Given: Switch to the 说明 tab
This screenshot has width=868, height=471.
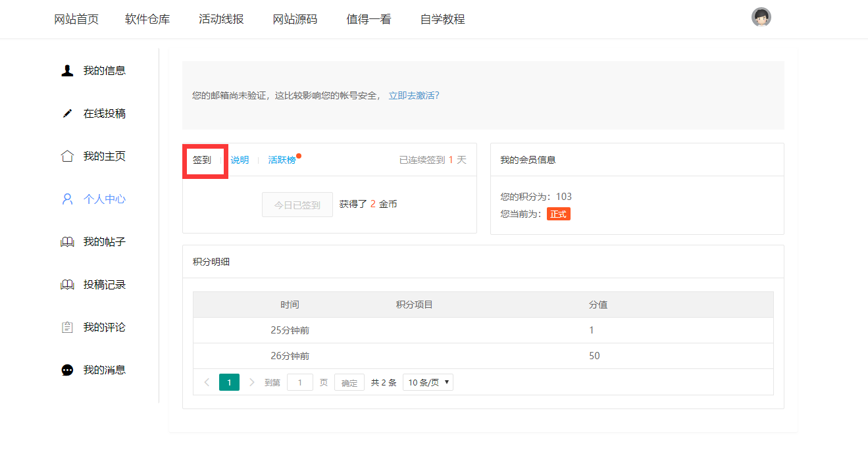Looking at the screenshot, I should click(x=239, y=159).
